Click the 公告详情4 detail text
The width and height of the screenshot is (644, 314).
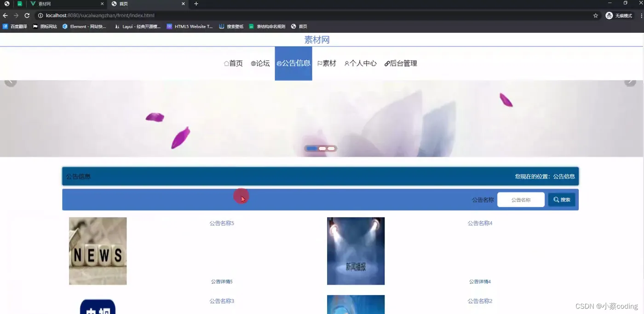(x=480, y=282)
